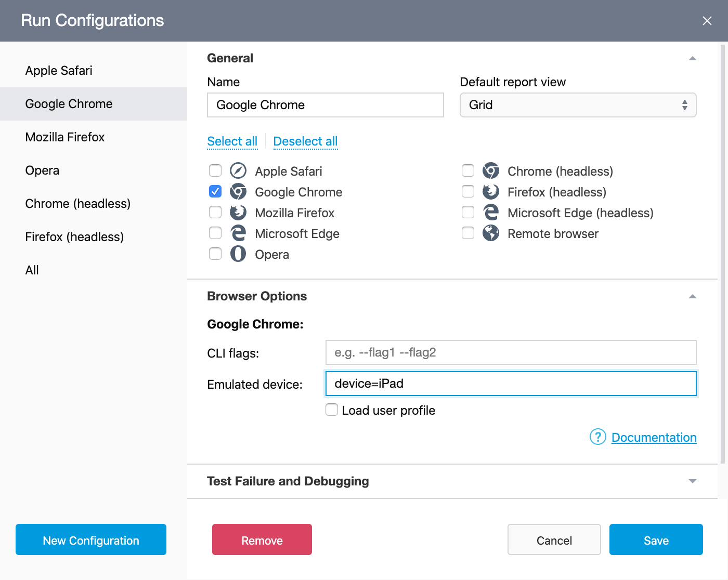
Task: Click the Save button
Action: coord(656,540)
